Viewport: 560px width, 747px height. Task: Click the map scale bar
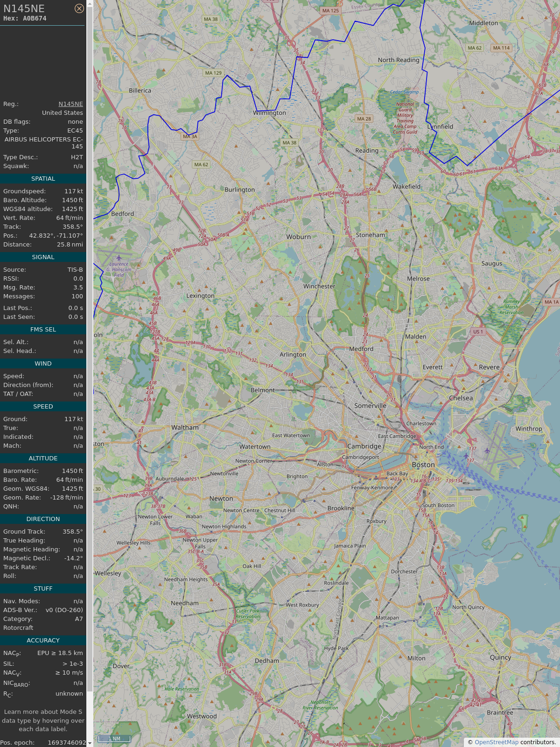[114, 739]
